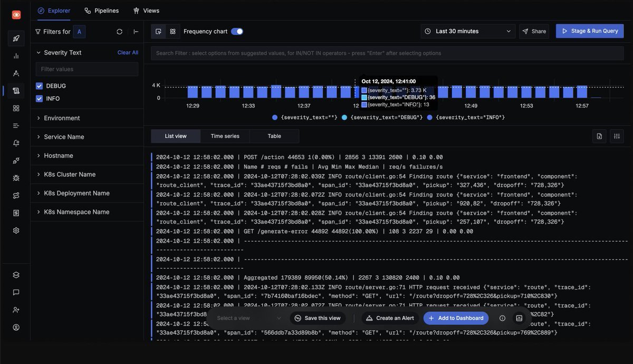
Task: Click the Clear All link in Severity Text
Action: point(128,53)
